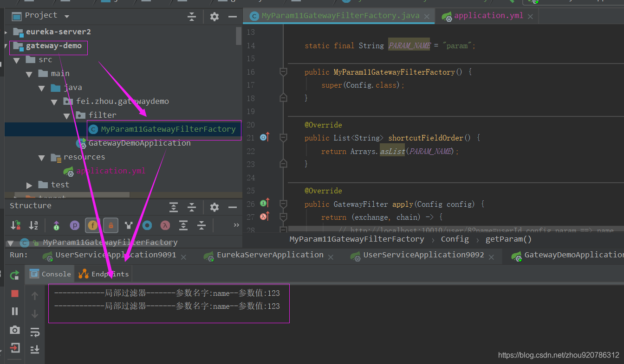Open UserServiceApplication9091 run tab

116,255
